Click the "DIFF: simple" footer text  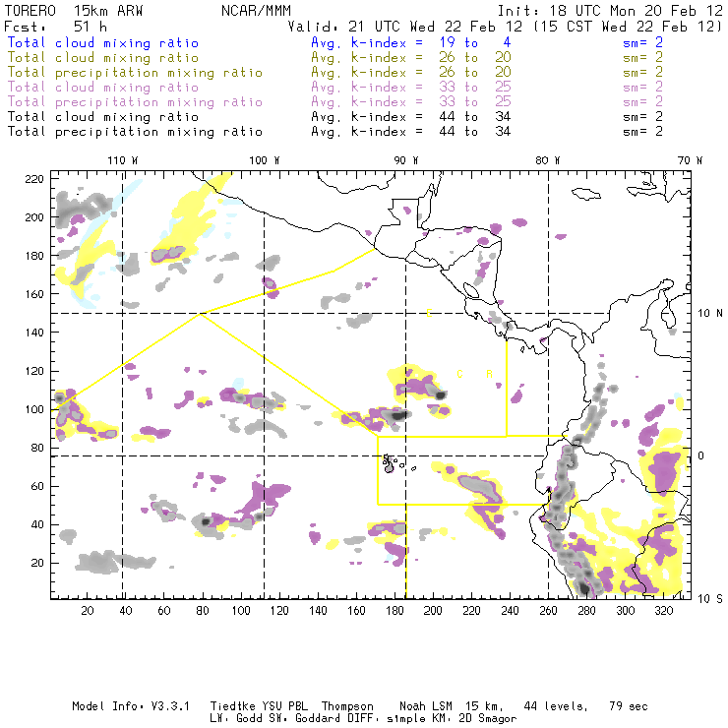click(383, 718)
